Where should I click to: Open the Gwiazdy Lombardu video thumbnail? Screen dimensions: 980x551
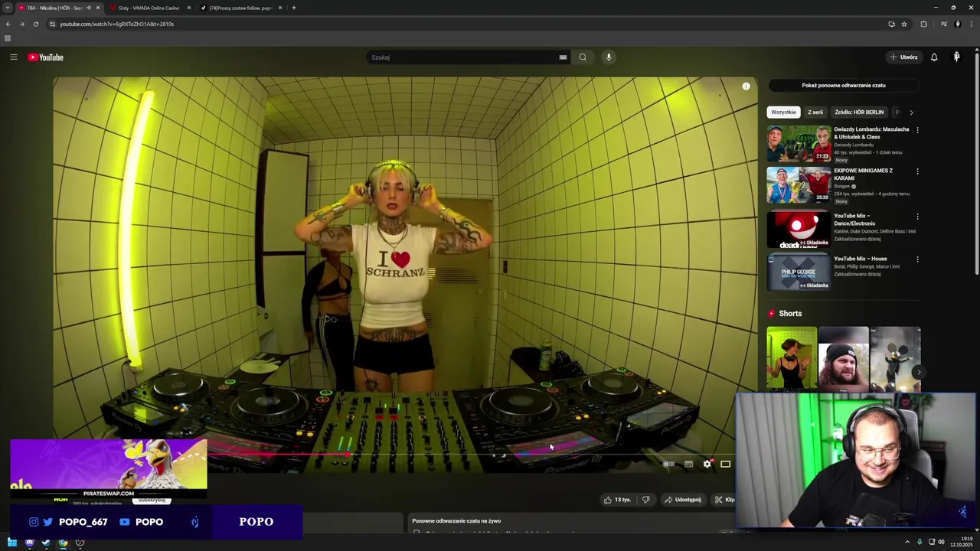799,144
